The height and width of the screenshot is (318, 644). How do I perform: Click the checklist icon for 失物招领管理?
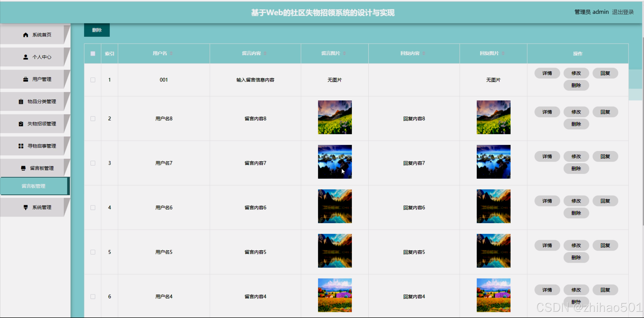click(x=21, y=124)
